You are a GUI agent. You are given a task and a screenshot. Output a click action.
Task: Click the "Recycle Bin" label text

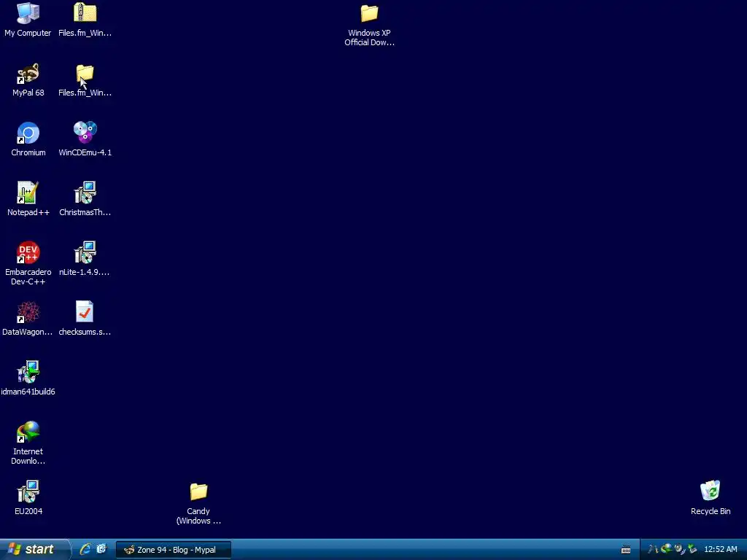[x=711, y=511]
